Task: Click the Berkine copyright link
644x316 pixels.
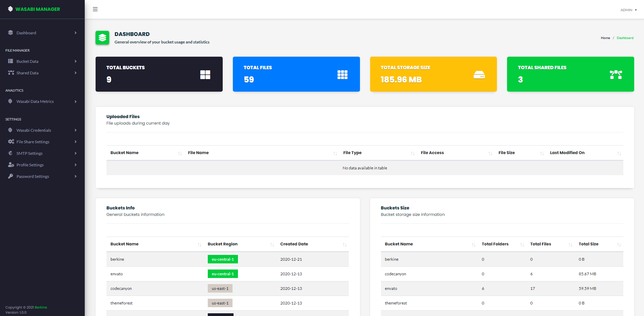Action: [x=41, y=308]
